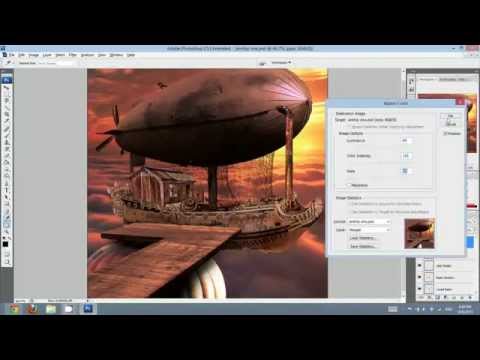Pick the Zoom tool in the toolbar
Viewport: 480px width, 360px height.
[x=8, y=262]
